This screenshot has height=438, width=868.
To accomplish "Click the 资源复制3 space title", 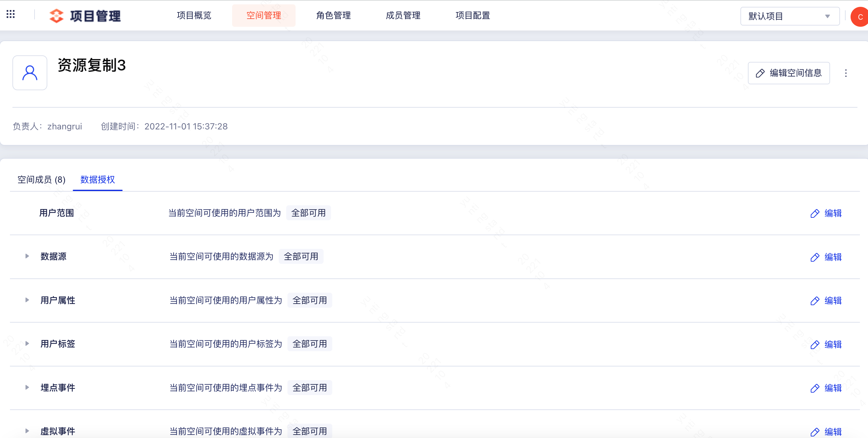I will 92,65.
